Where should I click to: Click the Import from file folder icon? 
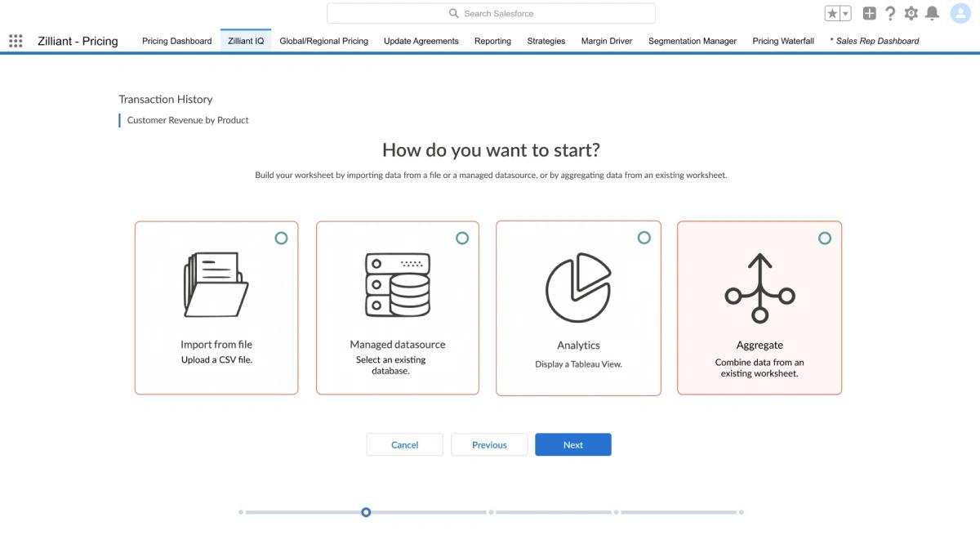(x=216, y=285)
